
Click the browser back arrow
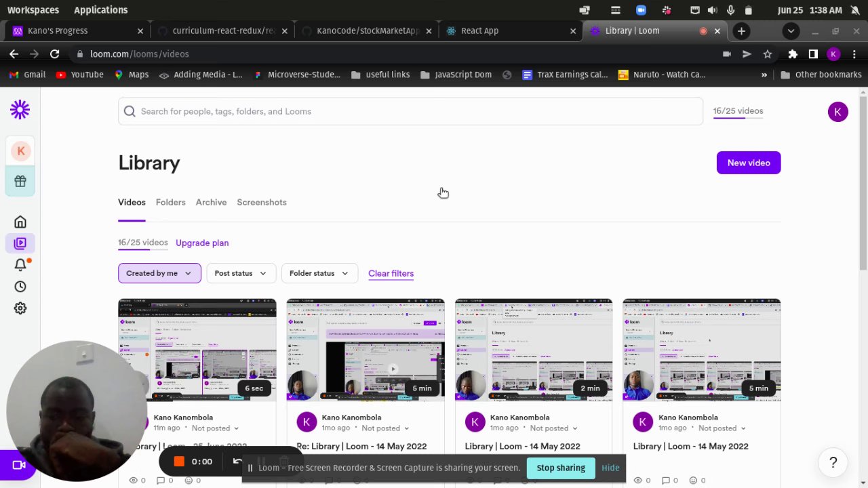[14, 54]
